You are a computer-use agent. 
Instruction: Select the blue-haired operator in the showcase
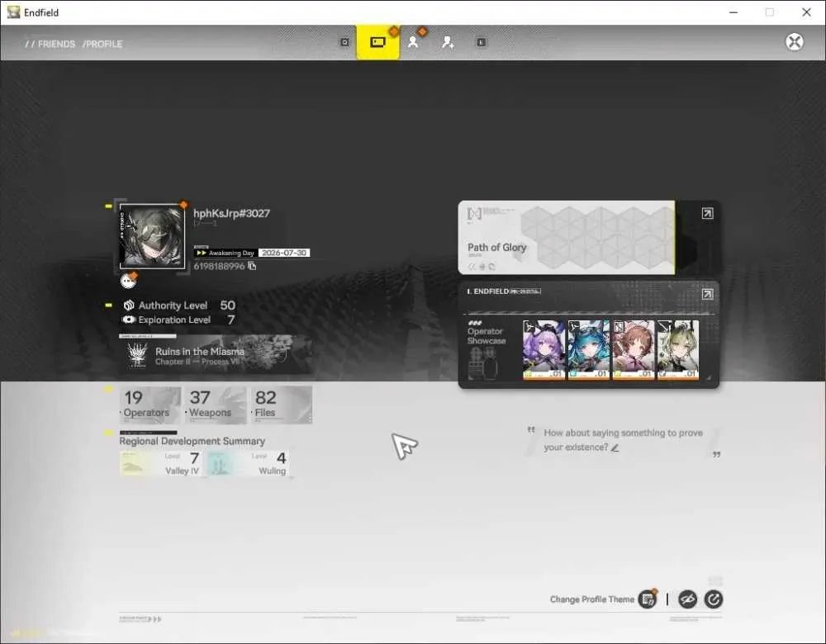588,349
